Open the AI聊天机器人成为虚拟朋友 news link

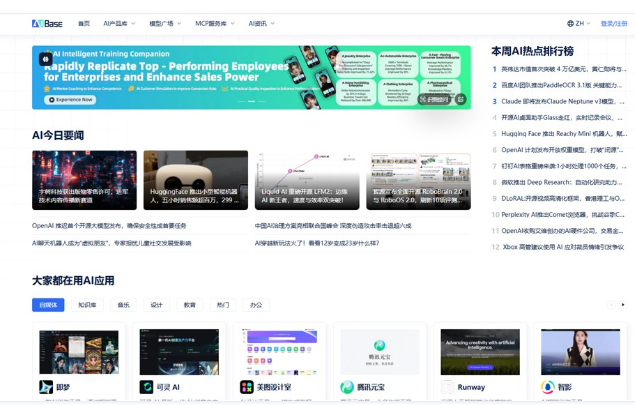coord(111,243)
